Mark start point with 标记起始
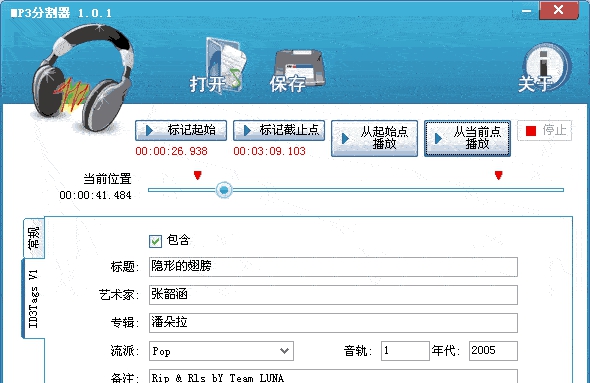Image resolution: width=590 pixels, height=383 pixels. click(x=181, y=130)
